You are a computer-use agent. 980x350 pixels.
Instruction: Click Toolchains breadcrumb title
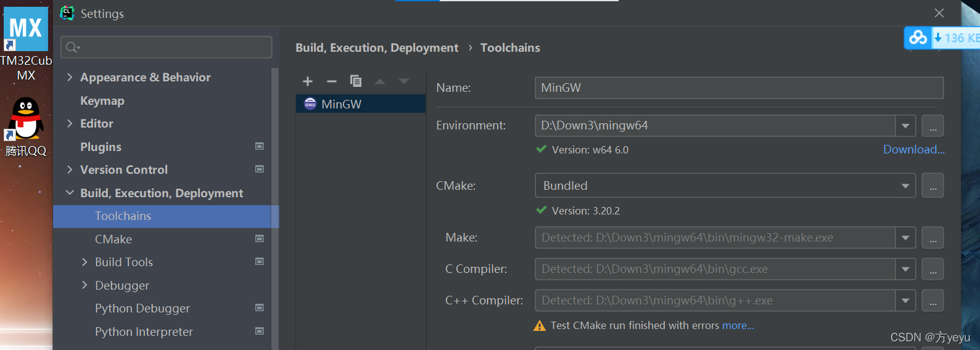(510, 47)
